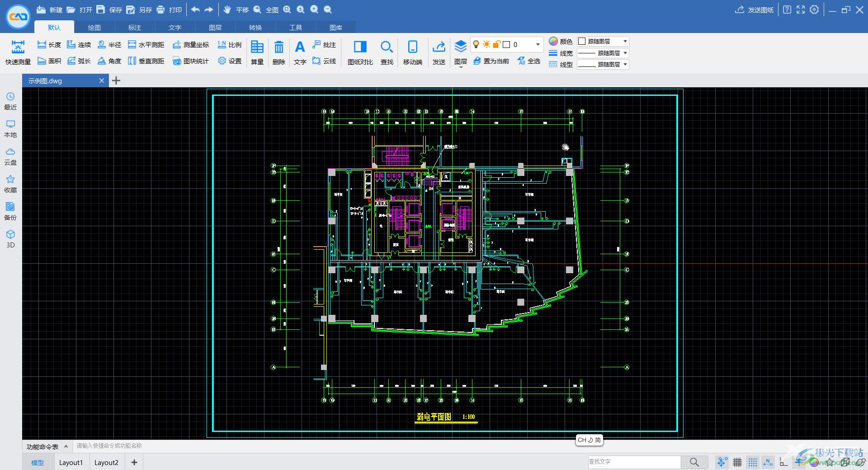Image resolution: width=868 pixels, height=470 pixels.
Task: Expand the 图层 layer panel button
Action: point(460,53)
